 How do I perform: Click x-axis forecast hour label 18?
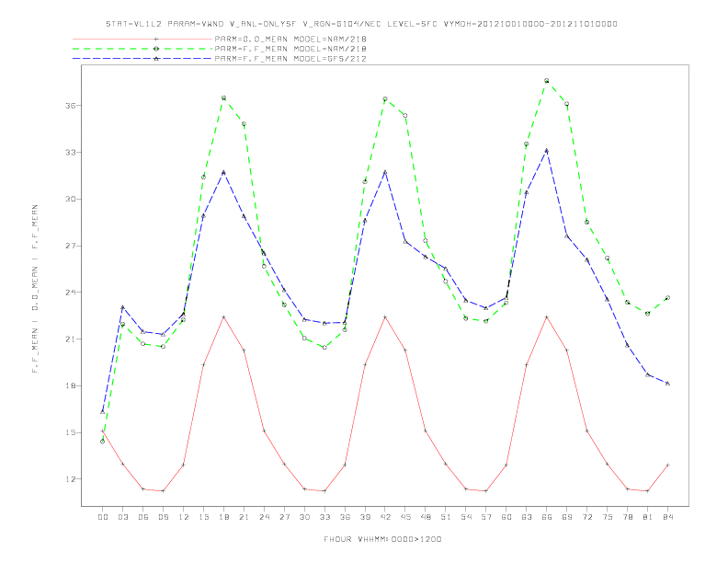click(x=223, y=517)
